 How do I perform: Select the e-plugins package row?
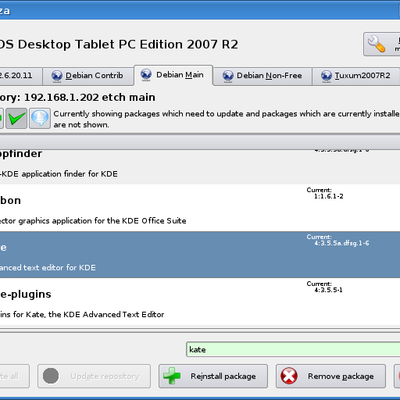coord(200,302)
